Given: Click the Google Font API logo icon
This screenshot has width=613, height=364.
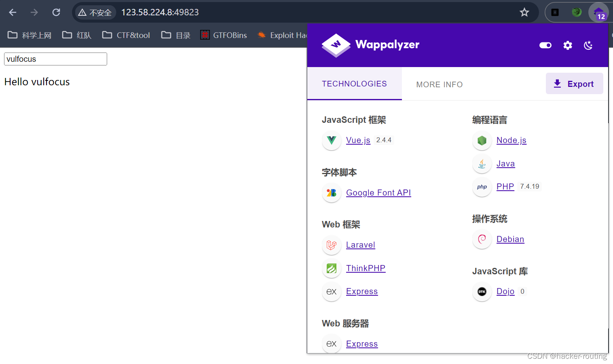Looking at the screenshot, I should click(x=332, y=193).
